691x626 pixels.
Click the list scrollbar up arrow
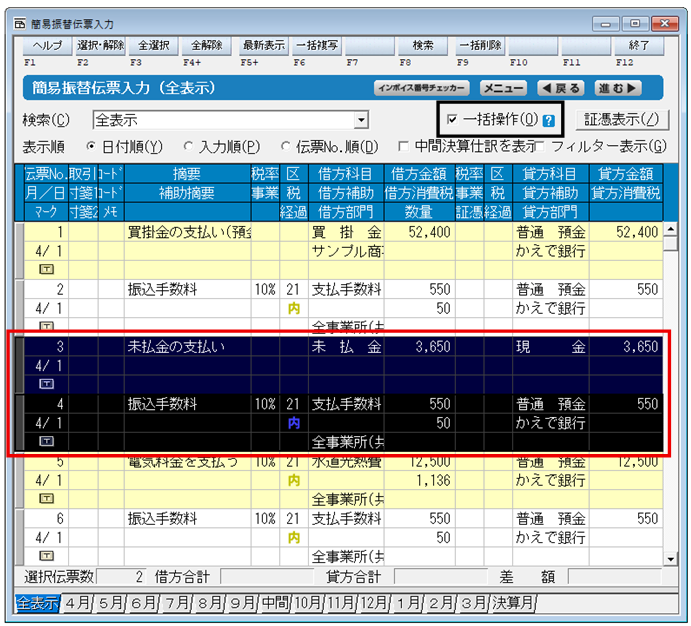(670, 229)
